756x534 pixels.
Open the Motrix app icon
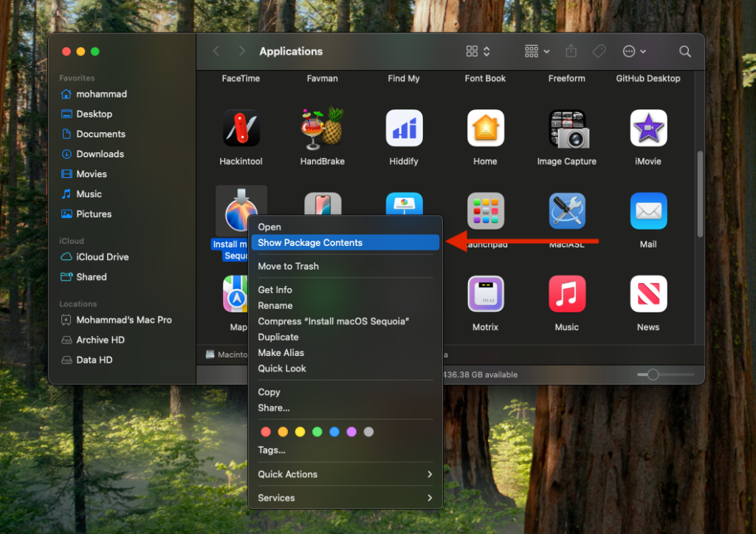[485, 294]
